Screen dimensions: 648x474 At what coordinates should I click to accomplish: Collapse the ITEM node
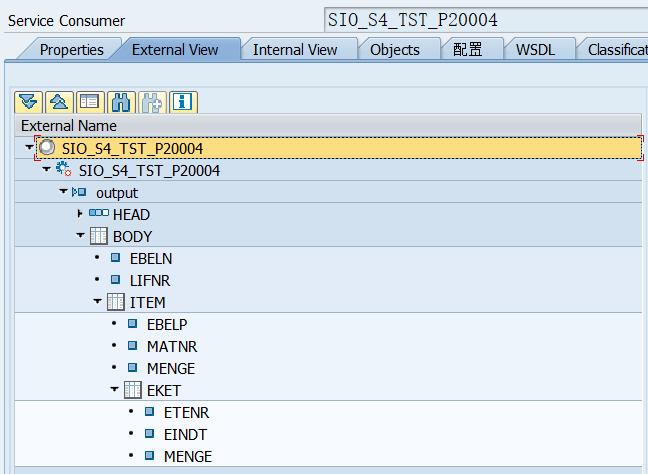97,302
